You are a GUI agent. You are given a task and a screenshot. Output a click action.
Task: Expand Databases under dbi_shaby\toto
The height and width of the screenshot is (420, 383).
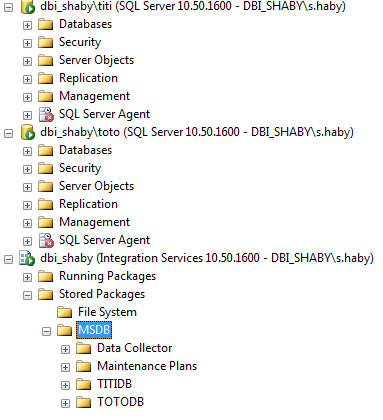coord(27,152)
